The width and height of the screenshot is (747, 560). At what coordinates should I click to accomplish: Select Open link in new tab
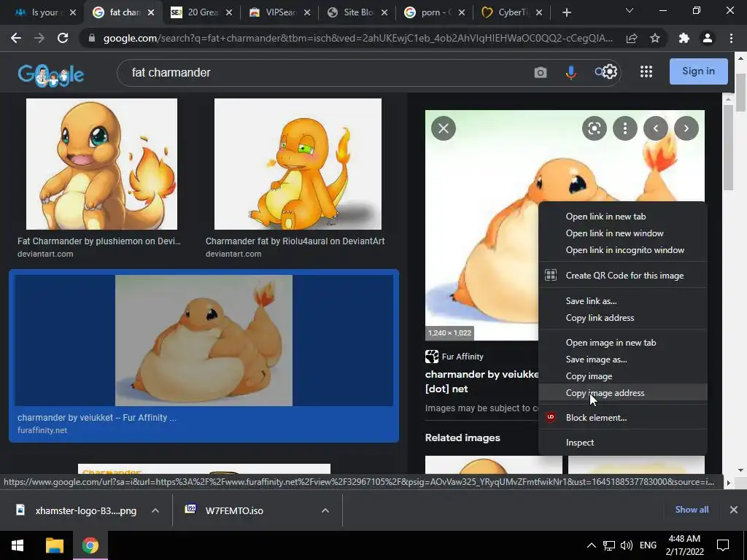(623, 216)
